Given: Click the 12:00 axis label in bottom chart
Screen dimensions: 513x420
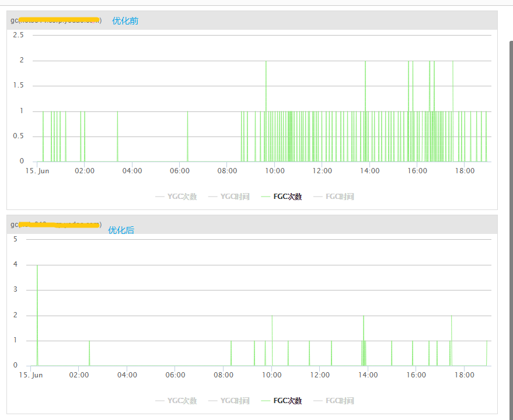Looking at the screenshot, I should (320, 375).
